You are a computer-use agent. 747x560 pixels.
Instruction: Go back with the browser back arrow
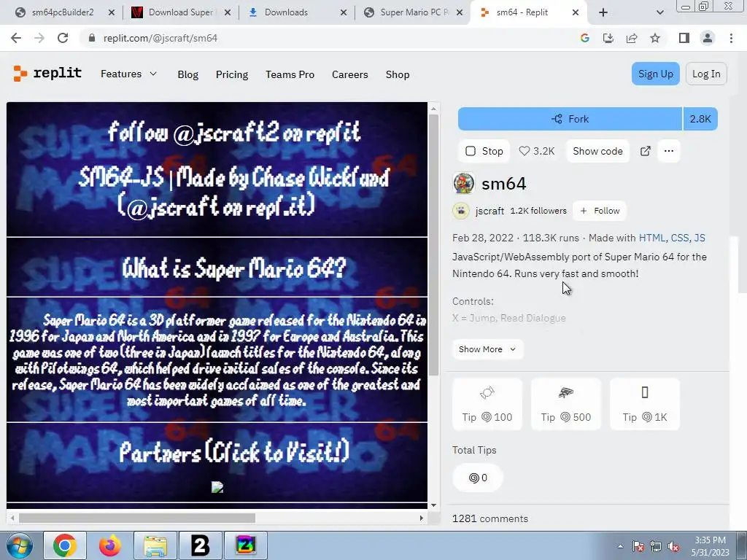pyautogui.click(x=16, y=38)
